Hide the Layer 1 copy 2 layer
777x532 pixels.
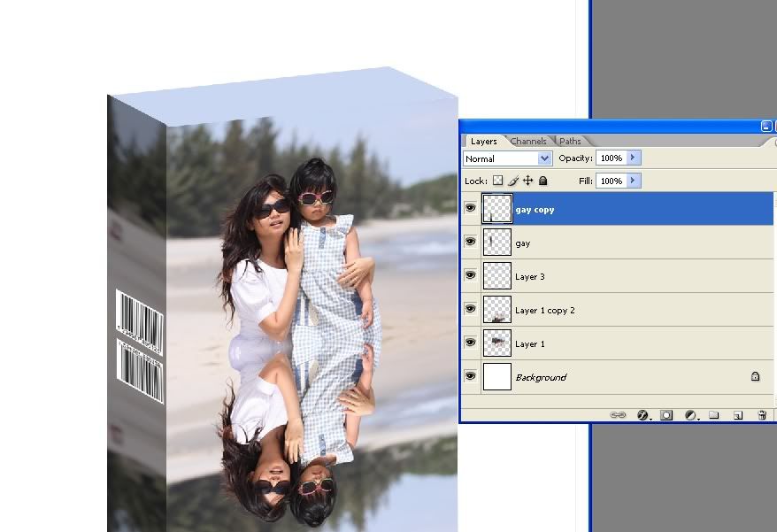[x=470, y=310]
